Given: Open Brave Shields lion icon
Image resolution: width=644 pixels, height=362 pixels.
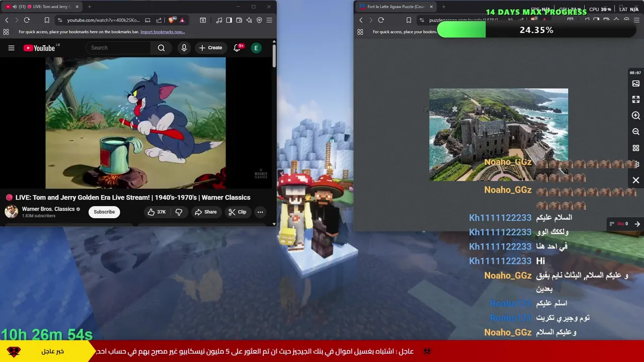Looking at the screenshot, I should (x=172, y=20).
